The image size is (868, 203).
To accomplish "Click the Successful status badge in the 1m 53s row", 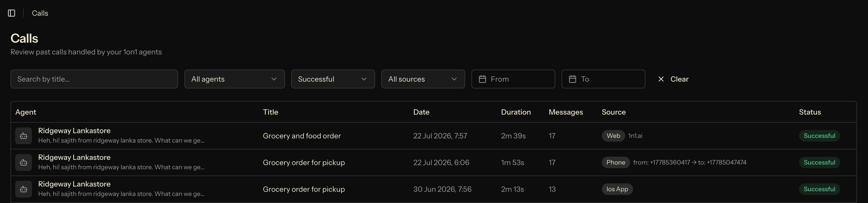I will coord(819,162).
